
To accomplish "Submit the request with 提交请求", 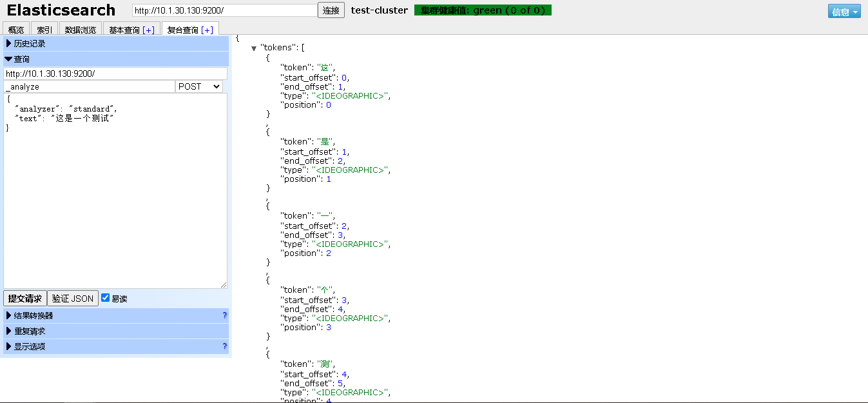I will click(x=25, y=299).
